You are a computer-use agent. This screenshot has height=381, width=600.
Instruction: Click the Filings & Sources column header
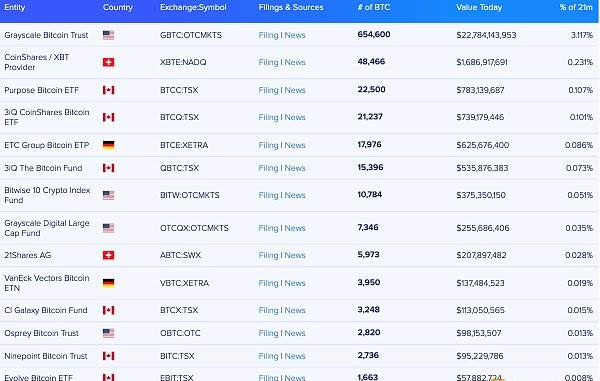point(291,7)
